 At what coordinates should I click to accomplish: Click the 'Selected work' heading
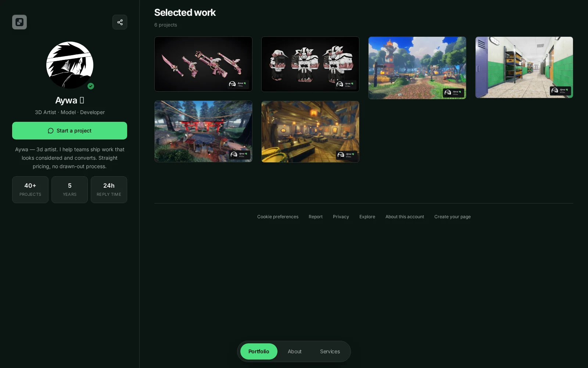(185, 13)
